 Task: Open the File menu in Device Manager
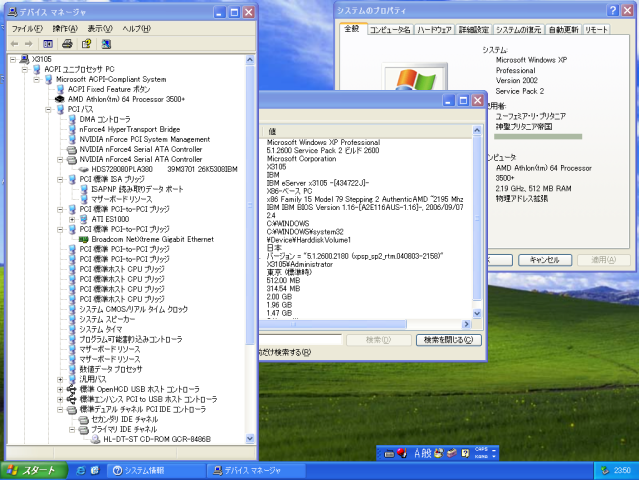tap(27, 29)
